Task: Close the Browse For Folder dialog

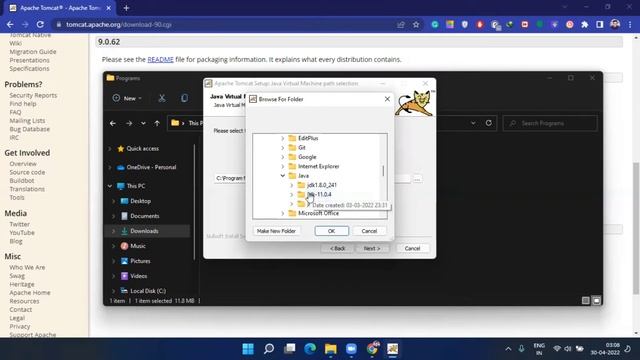Action: 387,99
